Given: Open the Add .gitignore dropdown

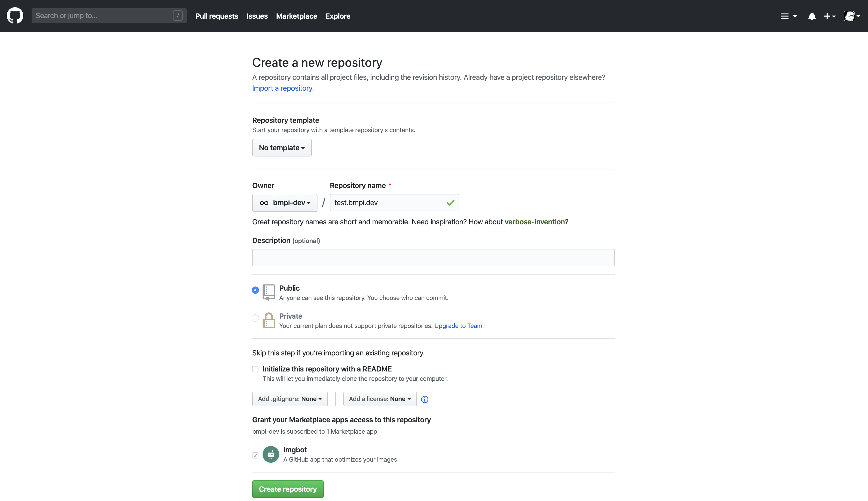Looking at the screenshot, I should 290,399.
